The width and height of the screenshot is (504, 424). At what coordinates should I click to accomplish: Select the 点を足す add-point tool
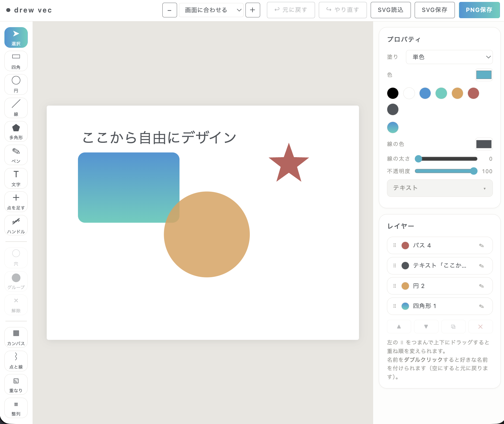[x=16, y=202]
